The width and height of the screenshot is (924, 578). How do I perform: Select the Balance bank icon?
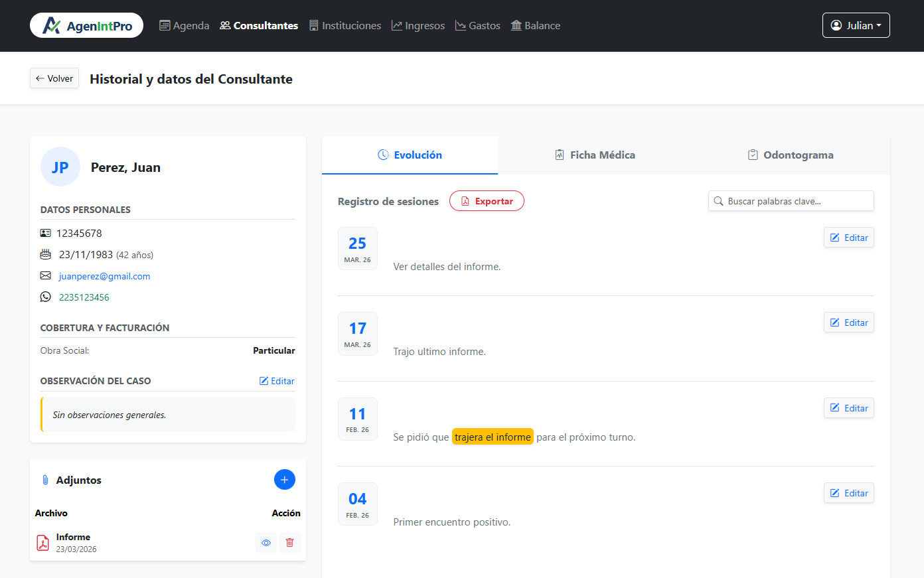pyautogui.click(x=516, y=25)
